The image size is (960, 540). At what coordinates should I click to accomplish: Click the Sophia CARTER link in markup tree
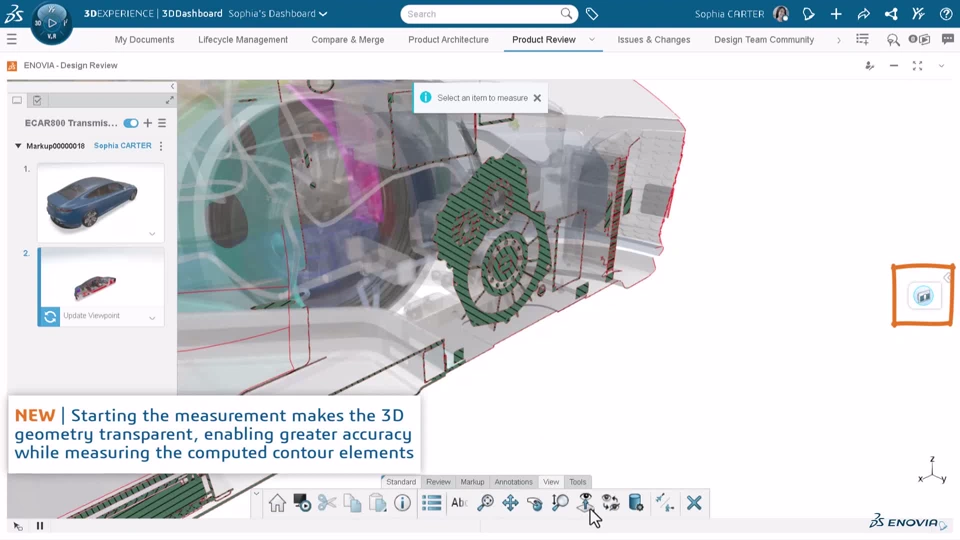(x=122, y=146)
